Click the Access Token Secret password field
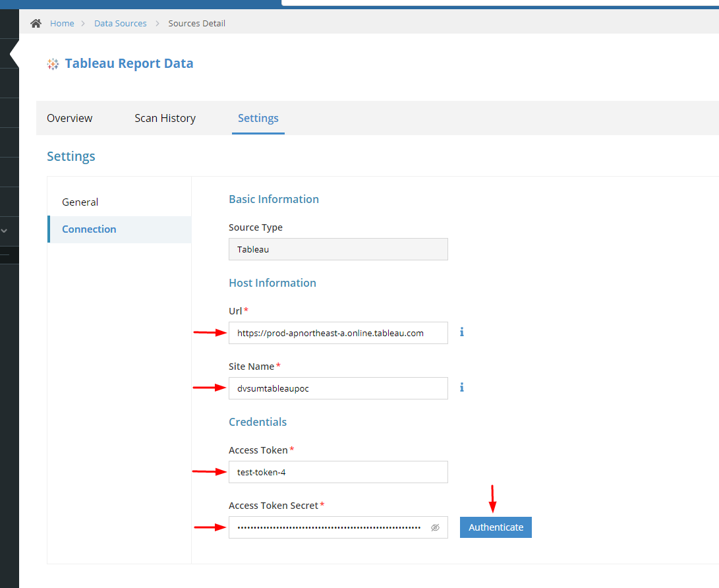The image size is (719, 588). (x=338, y=527)
